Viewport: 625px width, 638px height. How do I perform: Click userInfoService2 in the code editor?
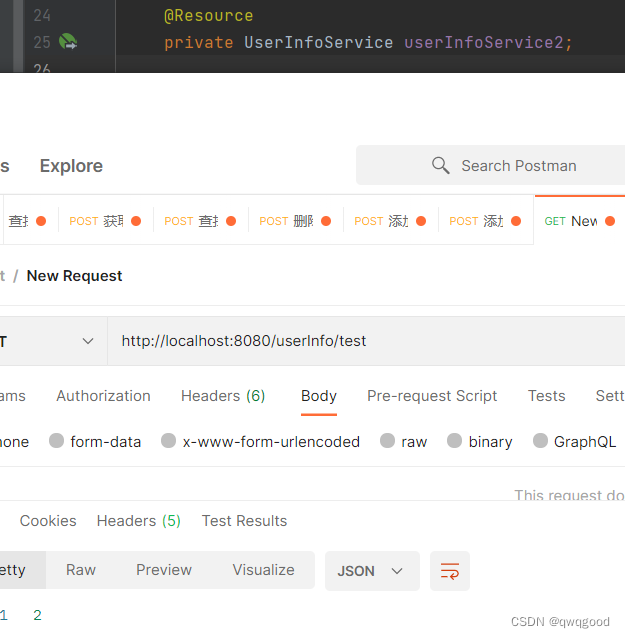click(483, 43)
